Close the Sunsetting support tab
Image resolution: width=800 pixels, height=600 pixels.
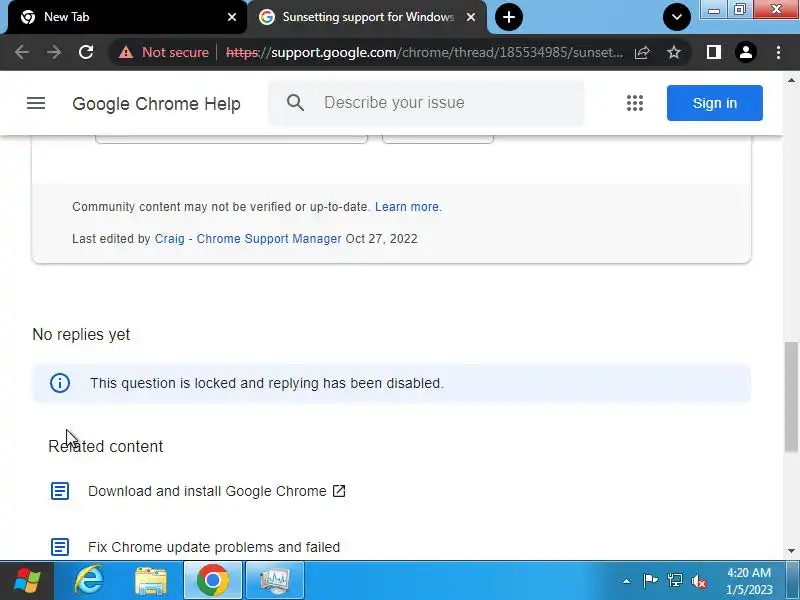pos(471,17)
